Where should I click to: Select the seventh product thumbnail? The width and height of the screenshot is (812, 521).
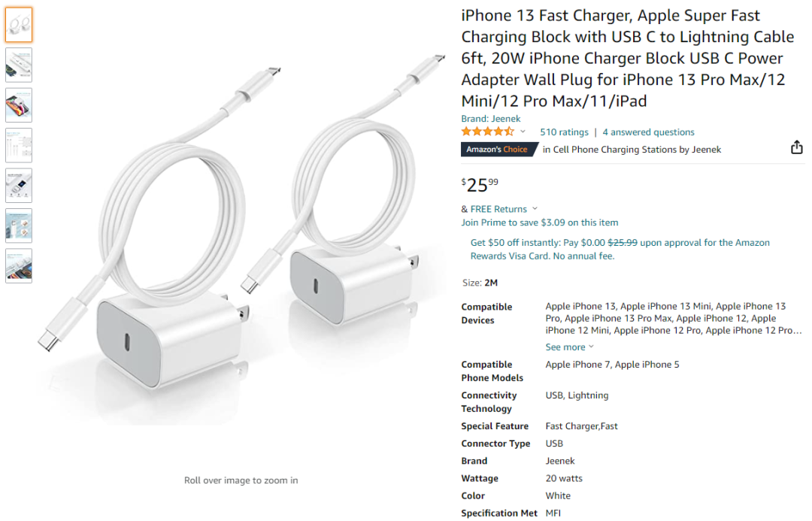click(19, 265)
